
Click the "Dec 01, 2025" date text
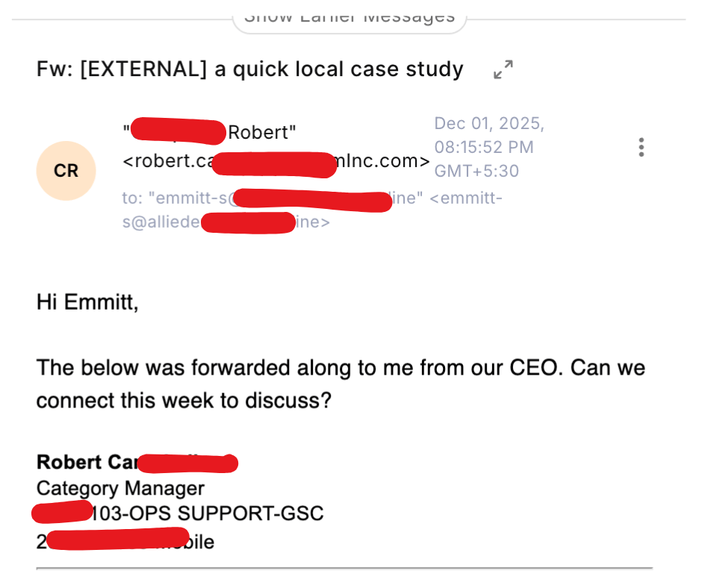click(x=489, y=123)
